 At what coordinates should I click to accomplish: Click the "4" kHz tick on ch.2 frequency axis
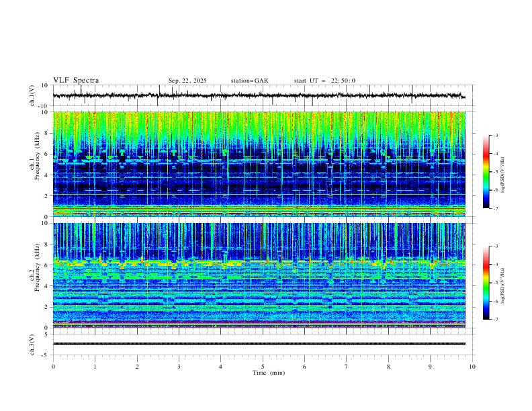[x=48, y=286]
